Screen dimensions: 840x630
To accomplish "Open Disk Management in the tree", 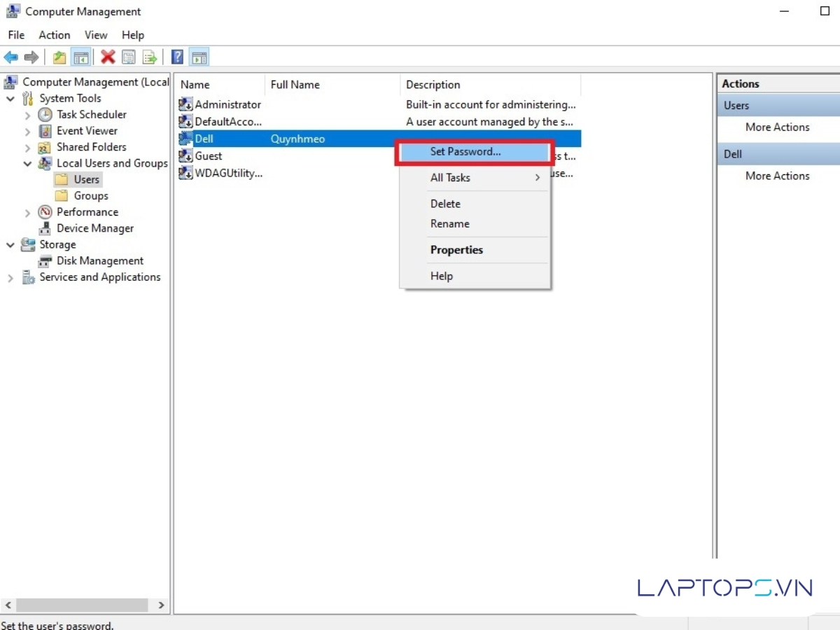I will coord(99,260).
